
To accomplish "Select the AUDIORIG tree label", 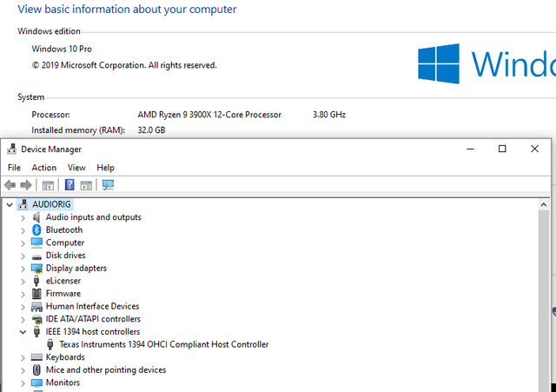I will tap(51, 204).
